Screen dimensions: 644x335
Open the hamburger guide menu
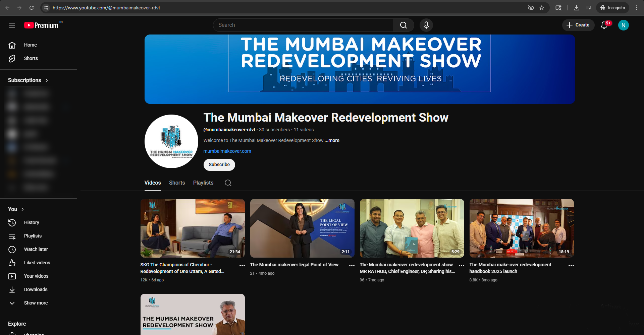click(12, 25)
